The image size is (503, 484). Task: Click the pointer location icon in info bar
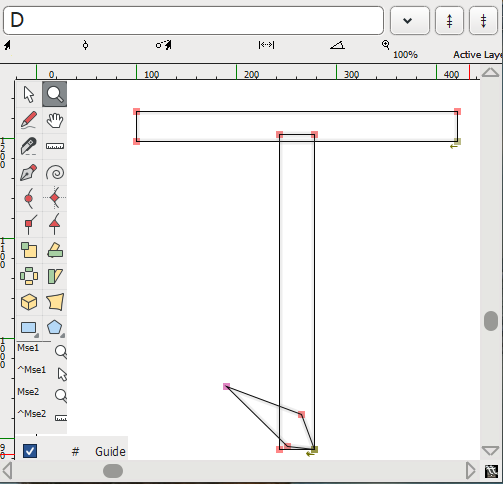[x=7, y=45]
